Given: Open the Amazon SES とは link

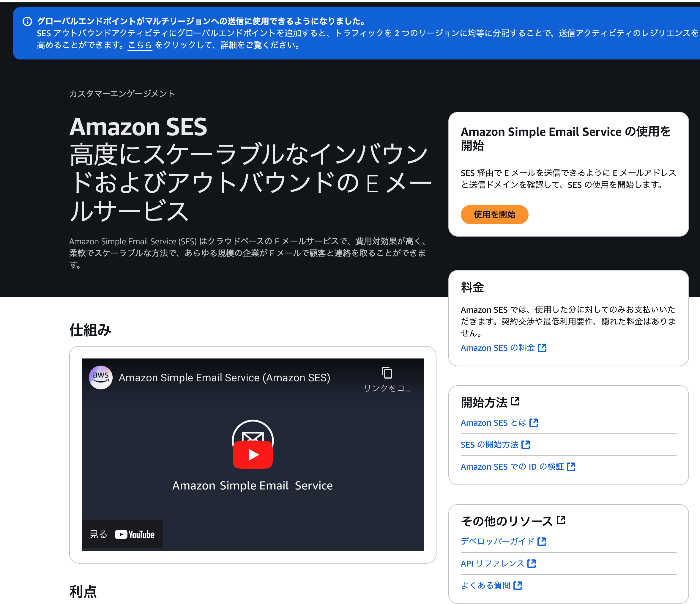Looking at the screenshot, I should [x=493, y=422].
